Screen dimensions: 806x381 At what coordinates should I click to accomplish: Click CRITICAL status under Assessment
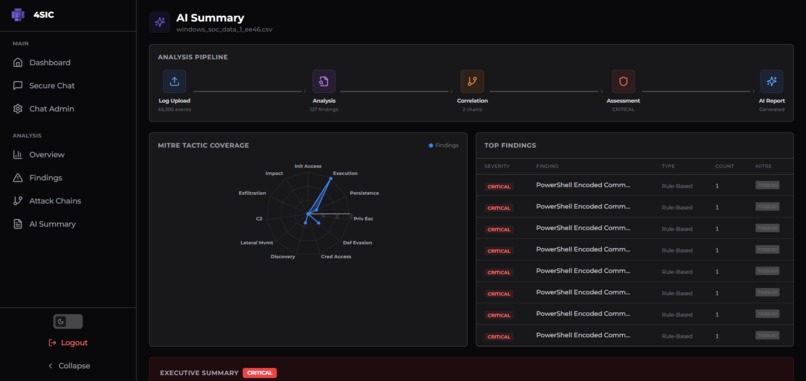point(623,110)
